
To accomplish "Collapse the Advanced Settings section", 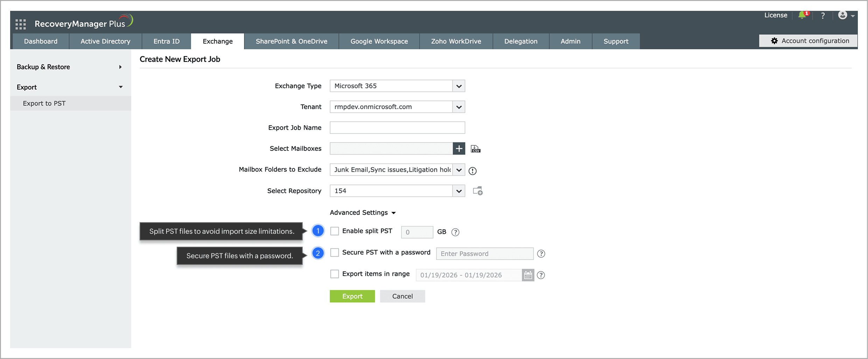I will (363, 213).
